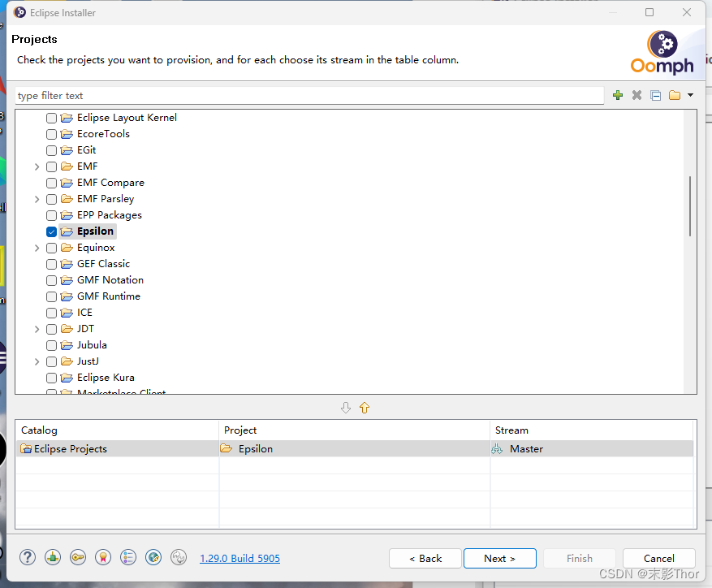Click the Epsilon folder icon in Project column

(227, 449)
